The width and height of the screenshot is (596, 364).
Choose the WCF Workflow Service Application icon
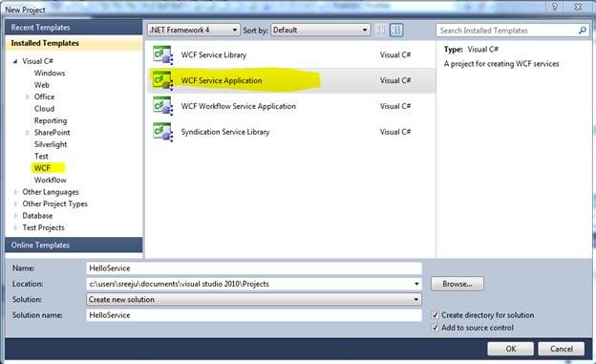tap(162, 106)
